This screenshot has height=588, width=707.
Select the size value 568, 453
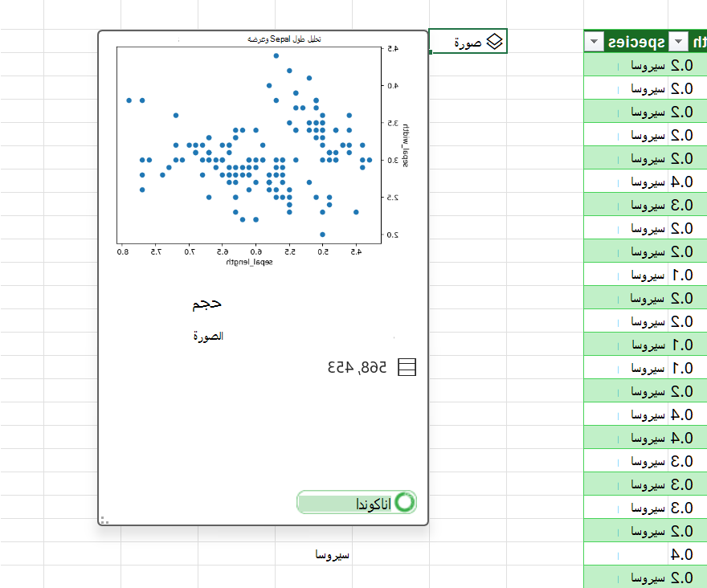[357, 368]
